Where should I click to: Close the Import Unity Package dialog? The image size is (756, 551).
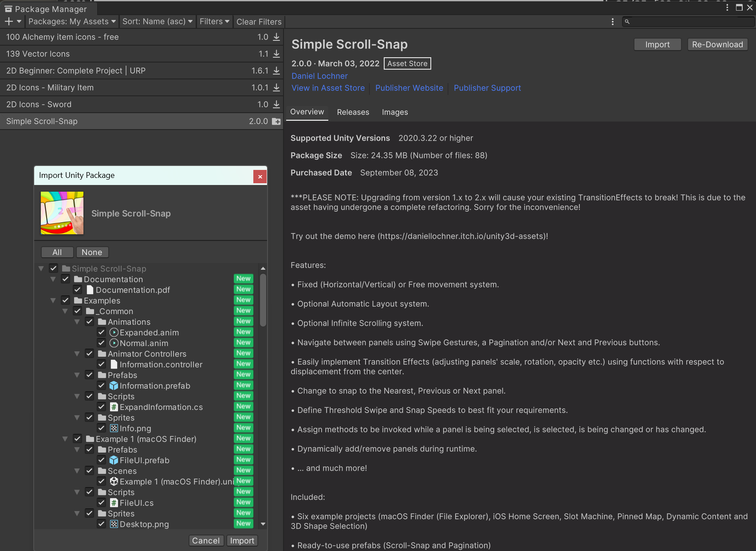pyautogui.click(x=260, y=177)
